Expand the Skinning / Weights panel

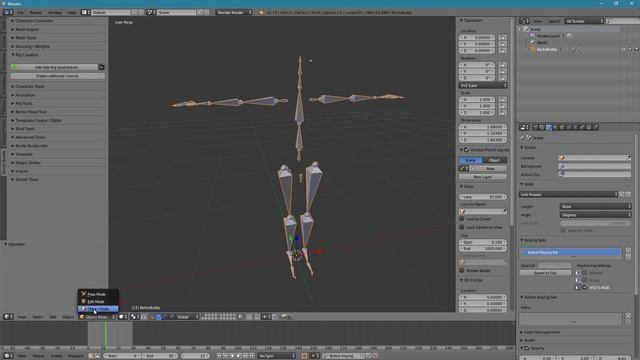click(32, 47)
